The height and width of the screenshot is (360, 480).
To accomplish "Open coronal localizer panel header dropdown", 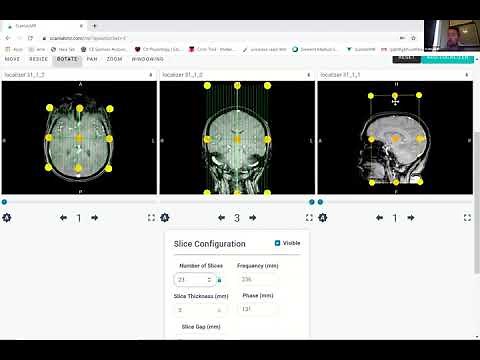I will coord(309,75).
